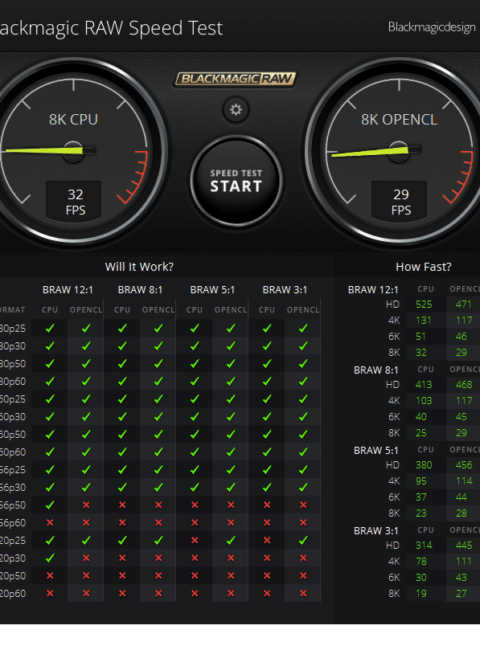The height and width of the screenshot is (650, 480).
Task: Start the speed test with START button
Action: tap(236, 181)
